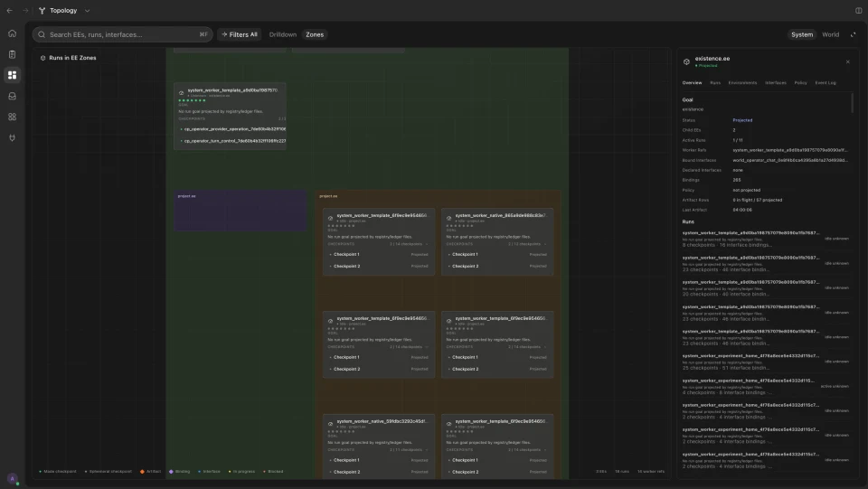Open the Home page from sidebar
Screen dimensions: 868x489
pyautogui.click(x=12, y=33)
